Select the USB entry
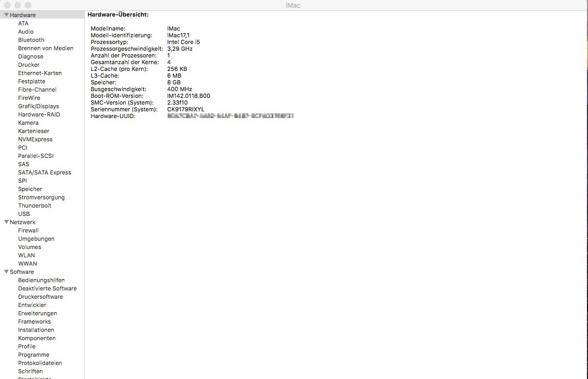This screenshot has width=588, height=379. (24, 213)
